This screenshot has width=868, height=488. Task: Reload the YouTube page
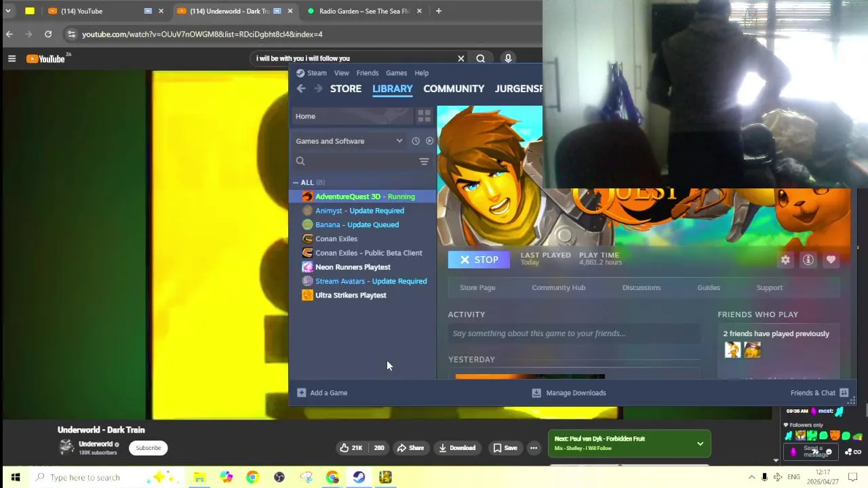coord(48,34)
